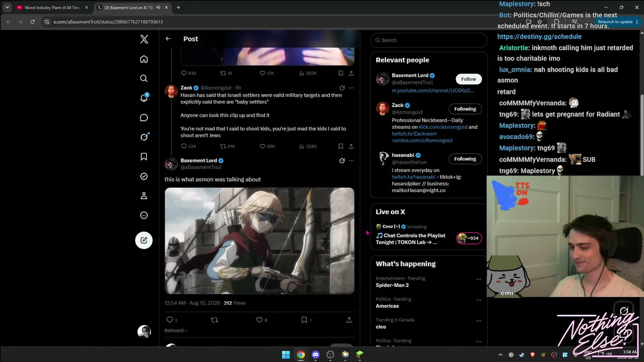644x362 pixels.
Task: Open options for the cleo trend
Action: [478, 321]
